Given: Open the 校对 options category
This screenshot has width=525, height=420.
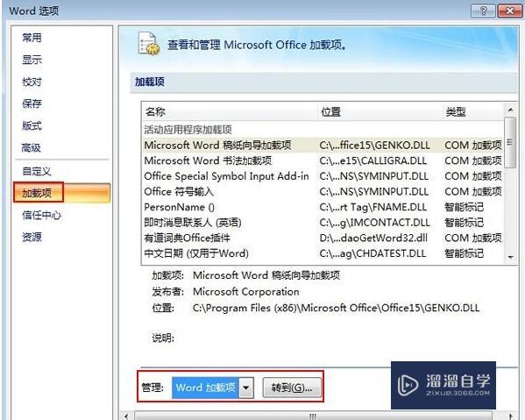Looking at the screenshot, I should (x=32, y=82).
